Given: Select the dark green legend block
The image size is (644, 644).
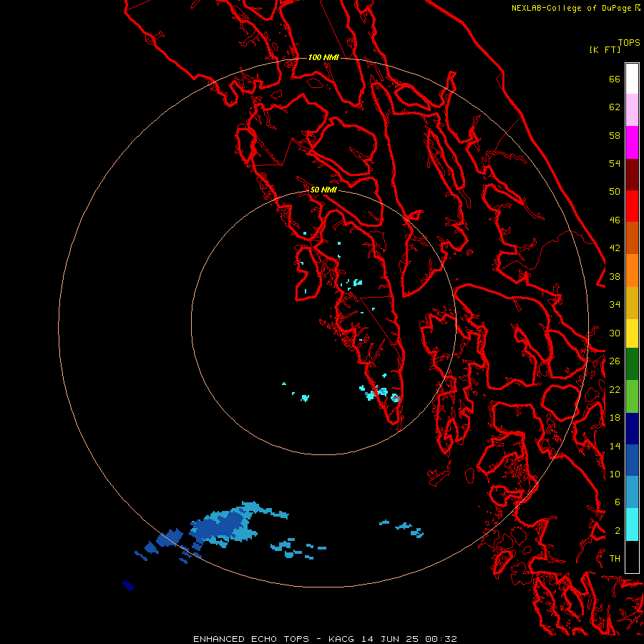Looking at the screenshot, I should (632, 364).
